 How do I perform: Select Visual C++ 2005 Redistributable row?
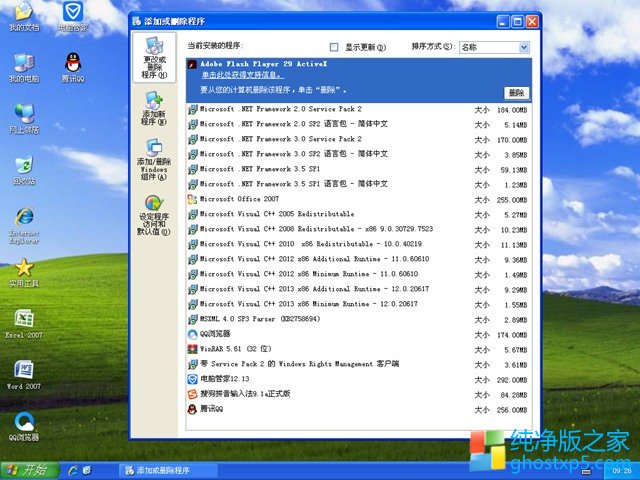click(x=358, y=214)
